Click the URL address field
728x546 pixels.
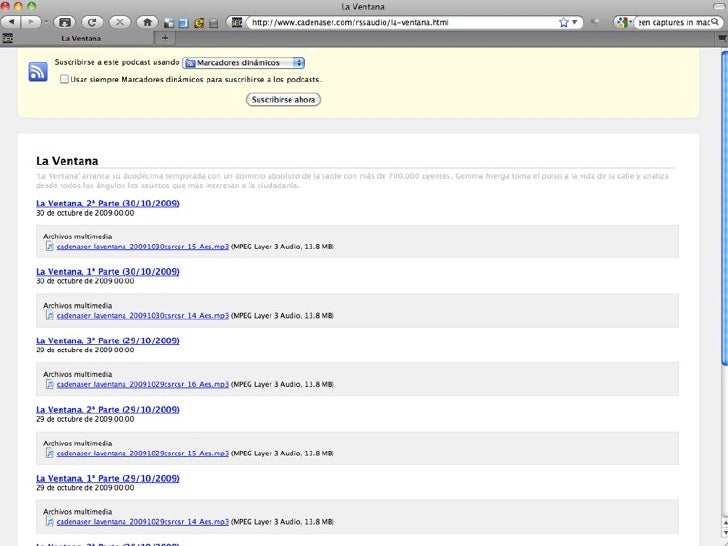403,22
